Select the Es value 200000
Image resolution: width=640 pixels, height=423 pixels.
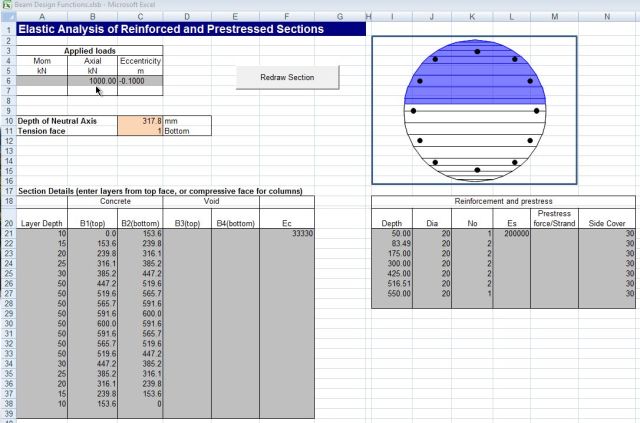[512, 234]
